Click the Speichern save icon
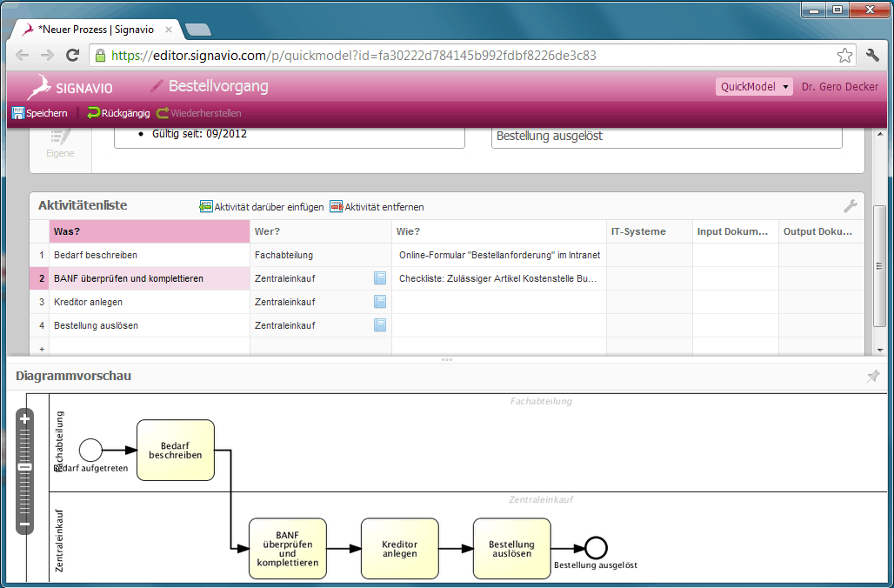Screen dimensions: 894x588 (17, 113)
